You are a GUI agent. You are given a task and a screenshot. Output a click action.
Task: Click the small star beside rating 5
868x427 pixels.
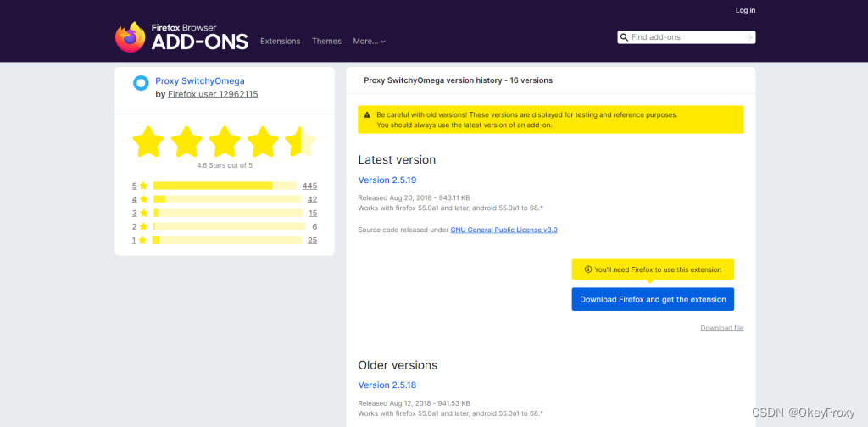tap(144, 186)
